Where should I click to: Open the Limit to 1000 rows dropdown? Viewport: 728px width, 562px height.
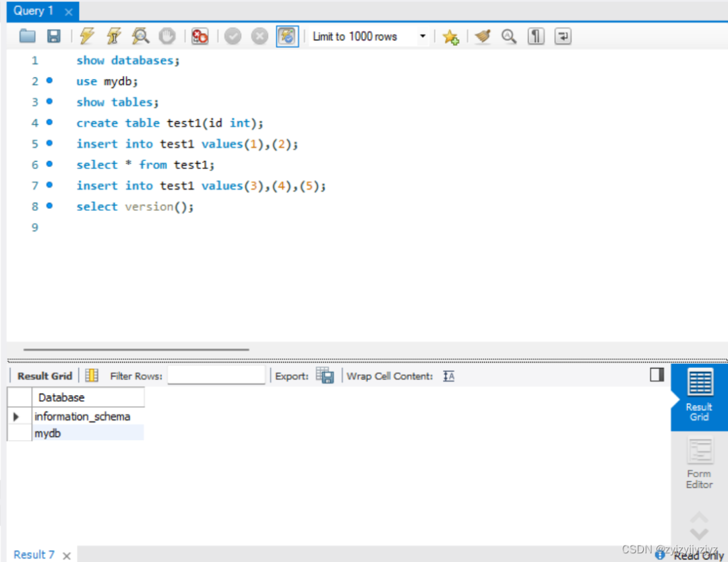pos(369,36)
